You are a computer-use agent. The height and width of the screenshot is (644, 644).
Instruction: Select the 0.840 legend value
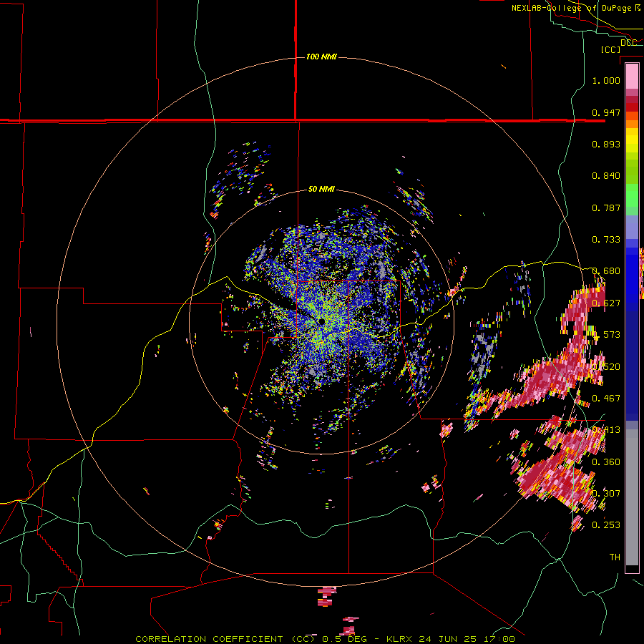pos(606,176)
